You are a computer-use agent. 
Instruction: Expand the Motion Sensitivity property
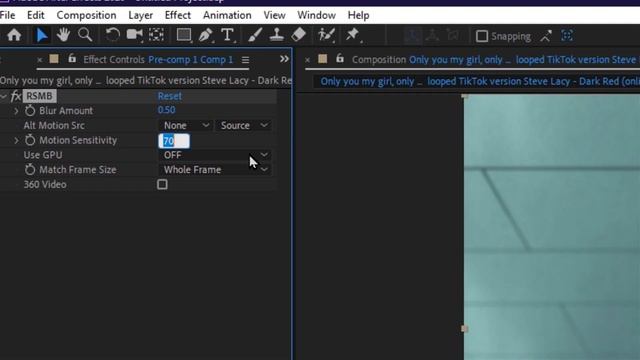click(x=16, y=140)
